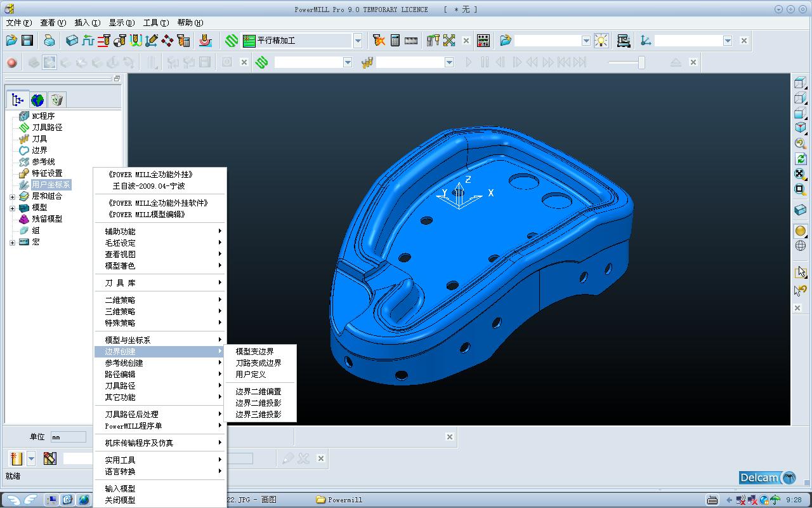Open dropdown next to folder icon in toolbar
Viewport: 812px width, 508px height.
(586, 41)
